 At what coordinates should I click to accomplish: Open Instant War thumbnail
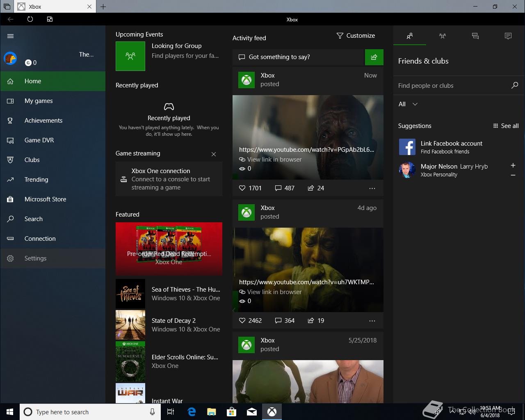click(x=130, y=393)
